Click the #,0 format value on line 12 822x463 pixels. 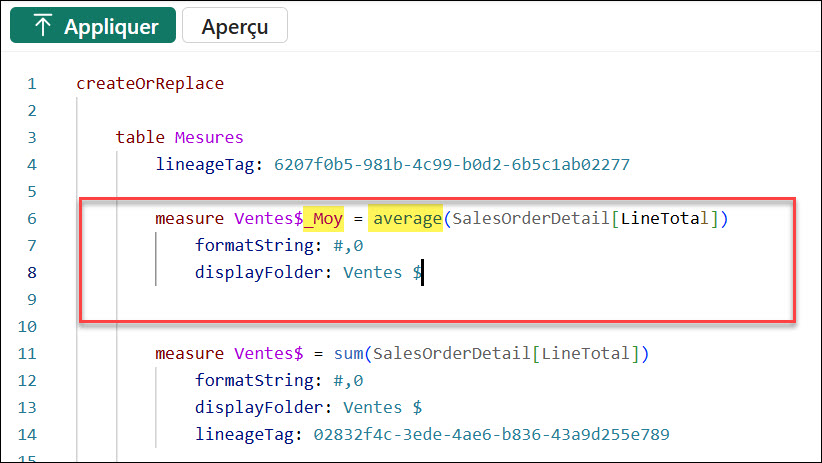tap(349, 380)
